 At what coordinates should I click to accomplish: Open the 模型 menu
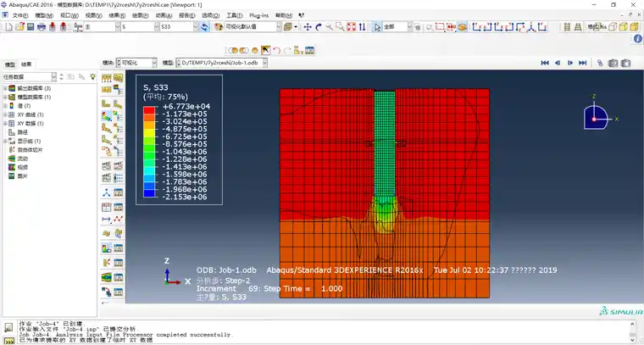[44, 15]
